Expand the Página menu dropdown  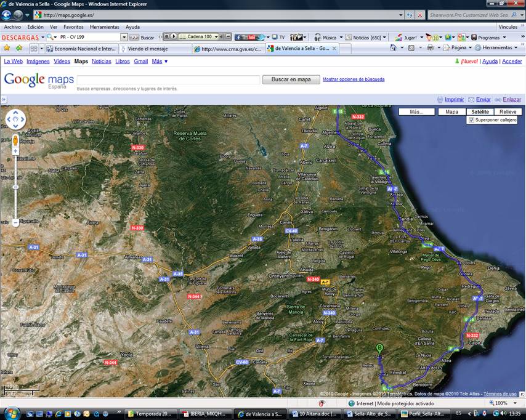click(x=470, y=47)
